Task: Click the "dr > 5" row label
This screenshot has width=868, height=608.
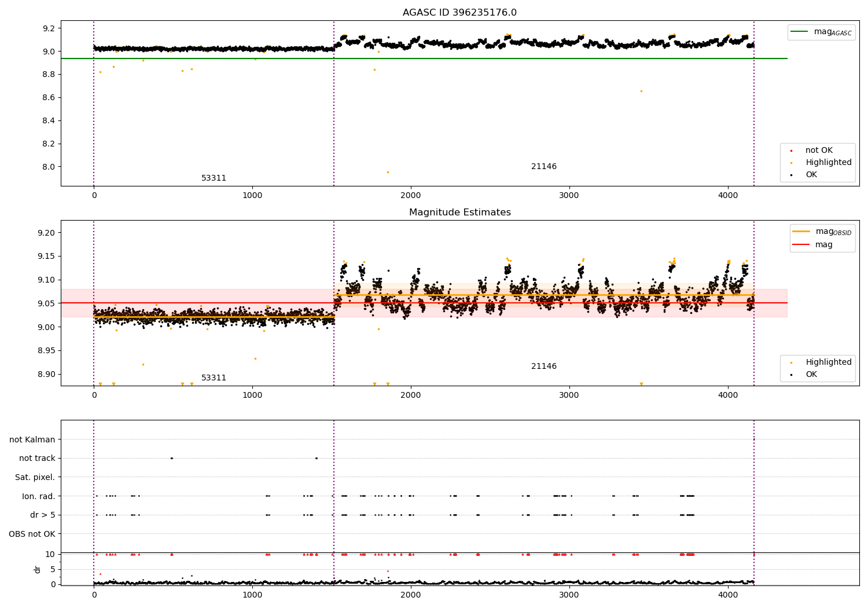Action: [x=43, y=515]
